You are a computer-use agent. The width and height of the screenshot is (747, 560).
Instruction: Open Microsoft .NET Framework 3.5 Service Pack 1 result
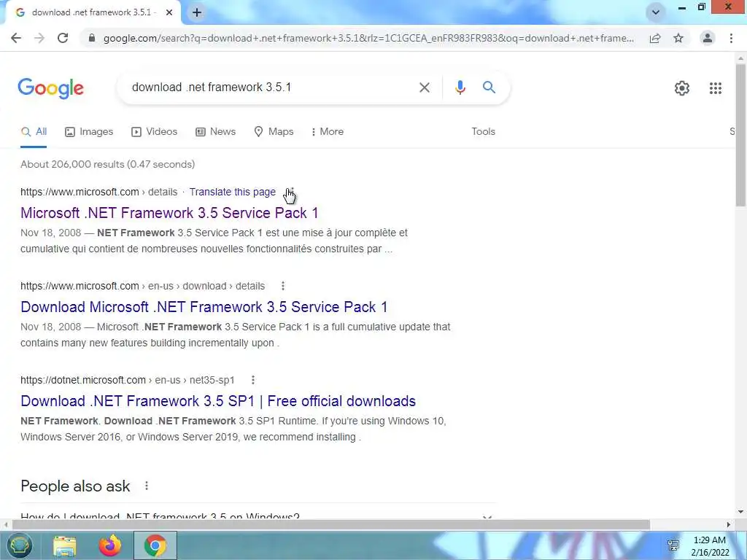169,213
